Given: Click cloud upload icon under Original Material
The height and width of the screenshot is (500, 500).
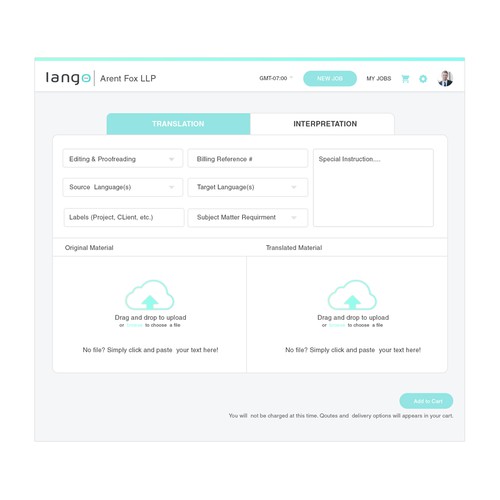Looking at the screenshot, I should (x=150, y=295).
